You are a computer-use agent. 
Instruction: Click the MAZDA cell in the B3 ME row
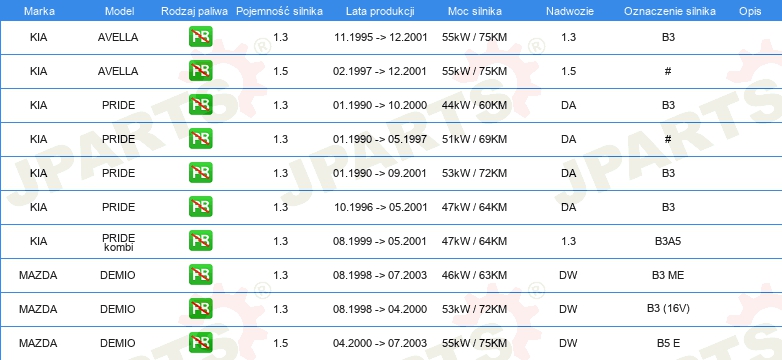[38, 275]
